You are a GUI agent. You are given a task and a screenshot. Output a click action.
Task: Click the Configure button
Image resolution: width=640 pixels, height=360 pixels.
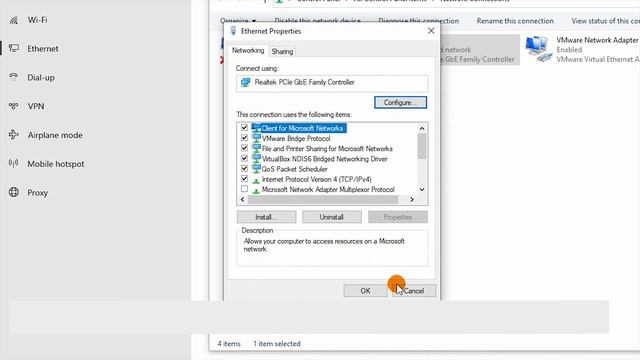coord(400,102)
